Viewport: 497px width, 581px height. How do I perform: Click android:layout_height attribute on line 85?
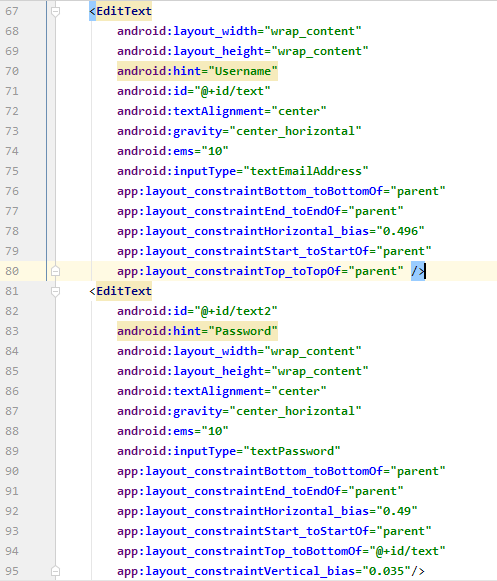pyautogui.click(x=190, y=371)
